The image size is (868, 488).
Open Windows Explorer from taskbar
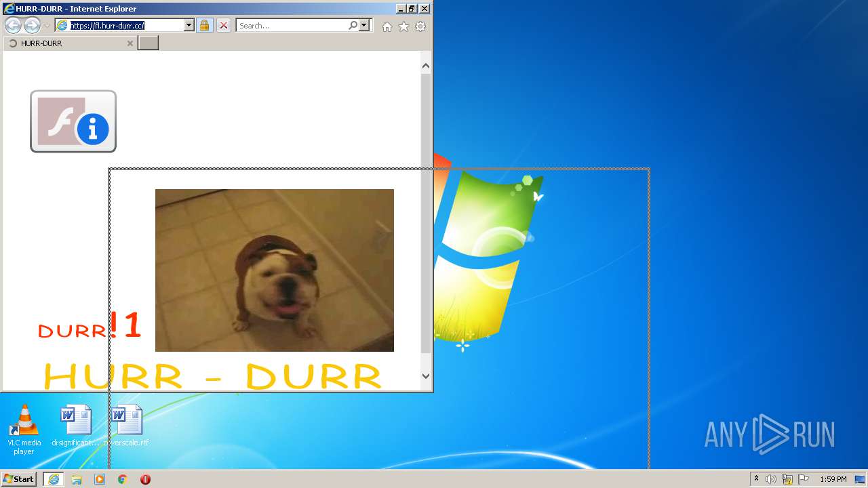click(x=77, y=479)
